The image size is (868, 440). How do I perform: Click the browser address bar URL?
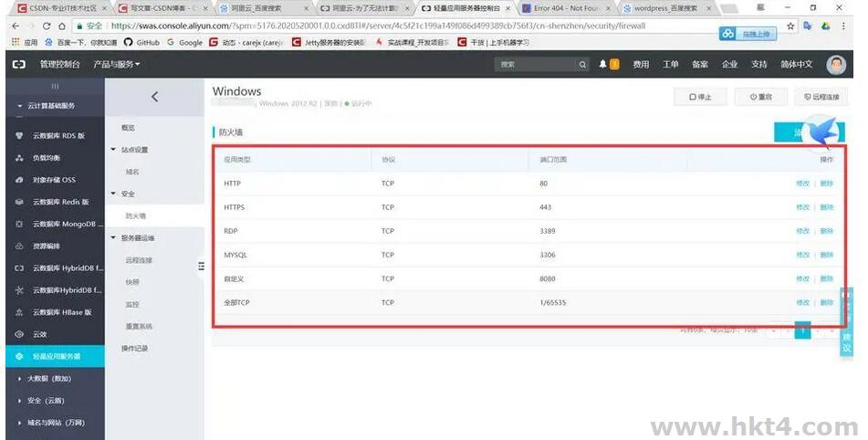[x=378, y=26]
